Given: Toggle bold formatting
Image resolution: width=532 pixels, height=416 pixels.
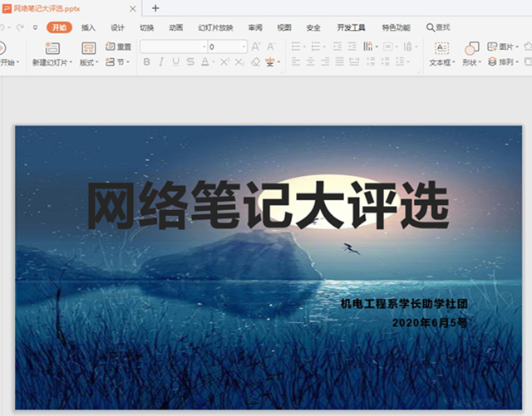Looking at the screenshot, I should 146,62.
